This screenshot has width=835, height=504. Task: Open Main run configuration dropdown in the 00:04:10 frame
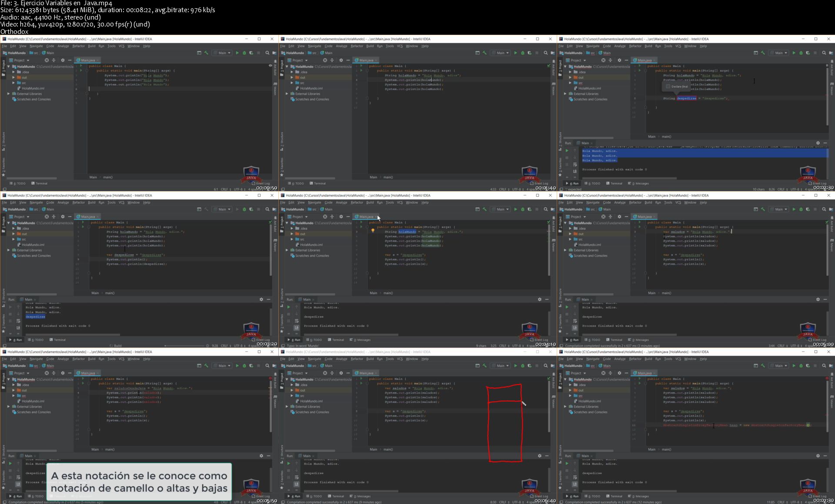coord(501,209)
